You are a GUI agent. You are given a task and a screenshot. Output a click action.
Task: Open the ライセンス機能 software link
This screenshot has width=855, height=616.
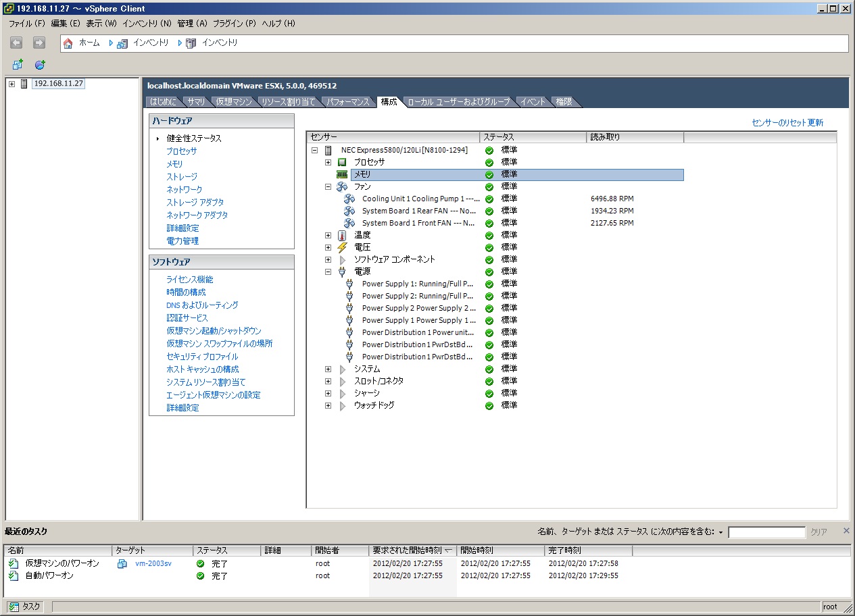(189, 280)
